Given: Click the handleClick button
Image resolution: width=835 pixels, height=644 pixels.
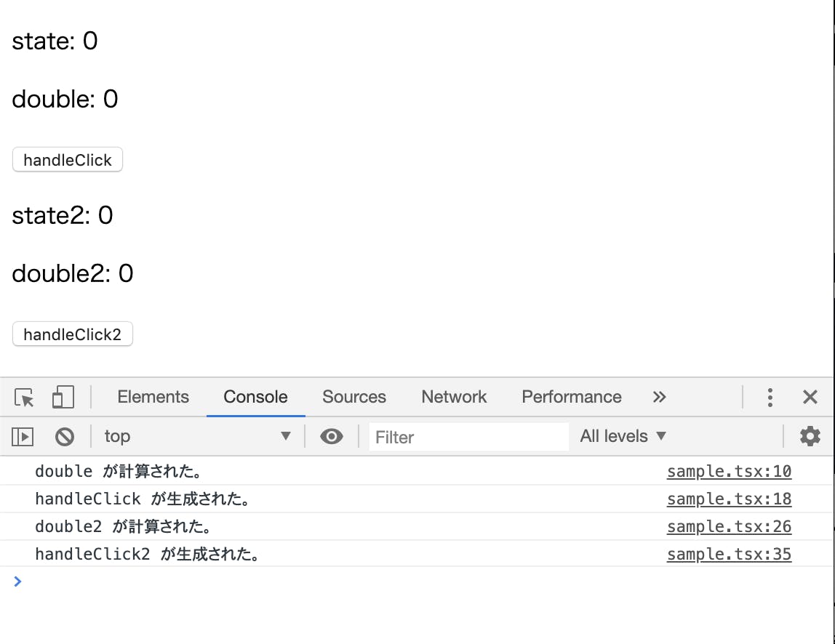Looking at the screenshot, I should point(68,160).
